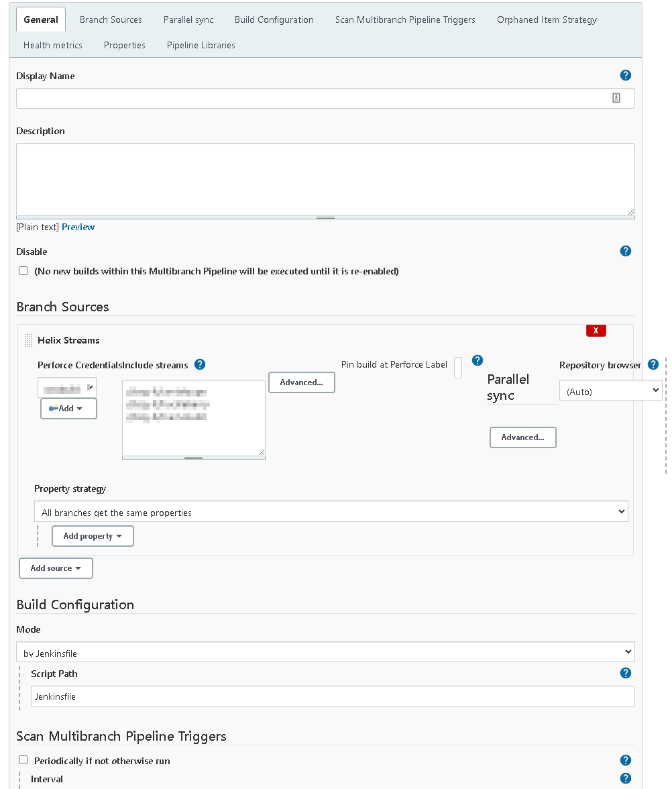
Task: Grab the Helix Streams drag handle
Action: pos(29,341)
